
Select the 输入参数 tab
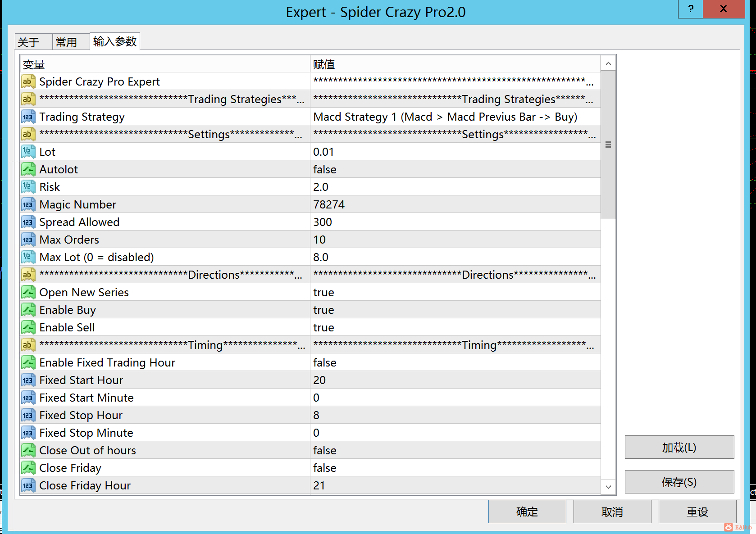(x=115, y=41)
